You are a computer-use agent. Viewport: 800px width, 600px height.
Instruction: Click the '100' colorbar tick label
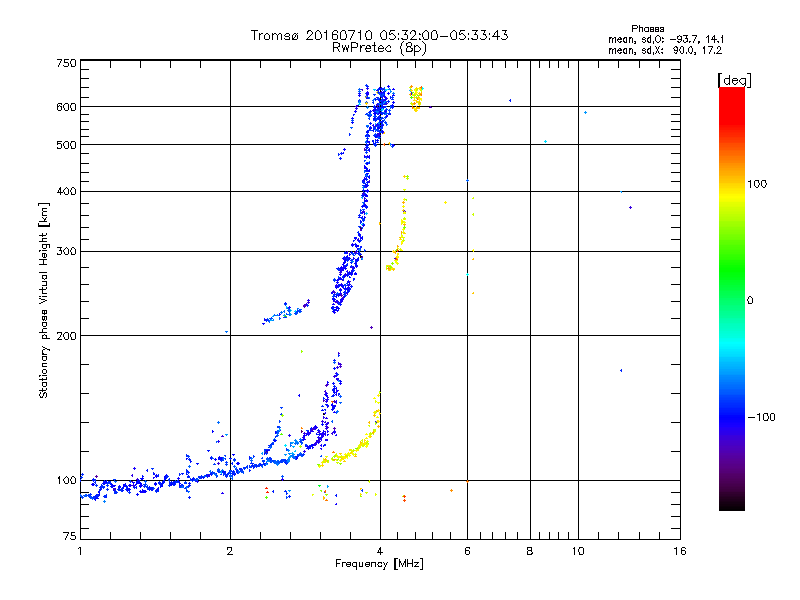pyautogui.click(x=757, y=184)
